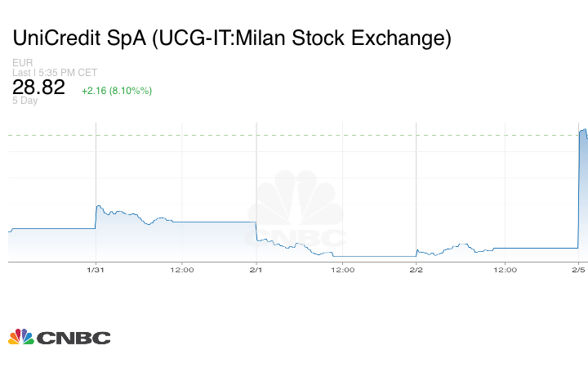Click the EUR currency label

coord(22,63)
